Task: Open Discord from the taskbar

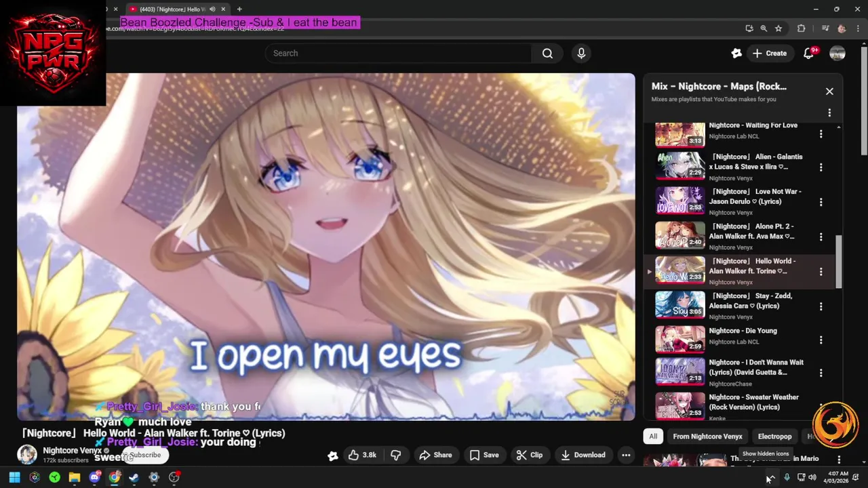Action: [x=94, y=477]
